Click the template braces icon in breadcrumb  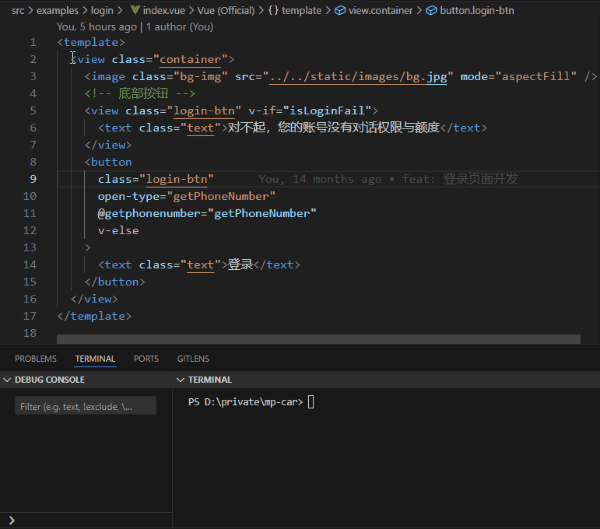pos(273,10)
